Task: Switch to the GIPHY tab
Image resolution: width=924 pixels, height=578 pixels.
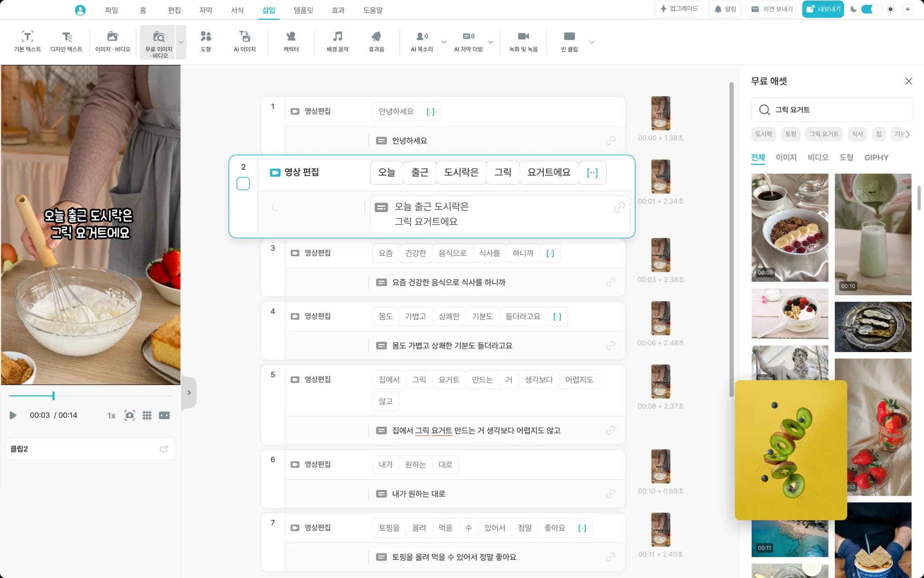Action: (x=876, y=157)
